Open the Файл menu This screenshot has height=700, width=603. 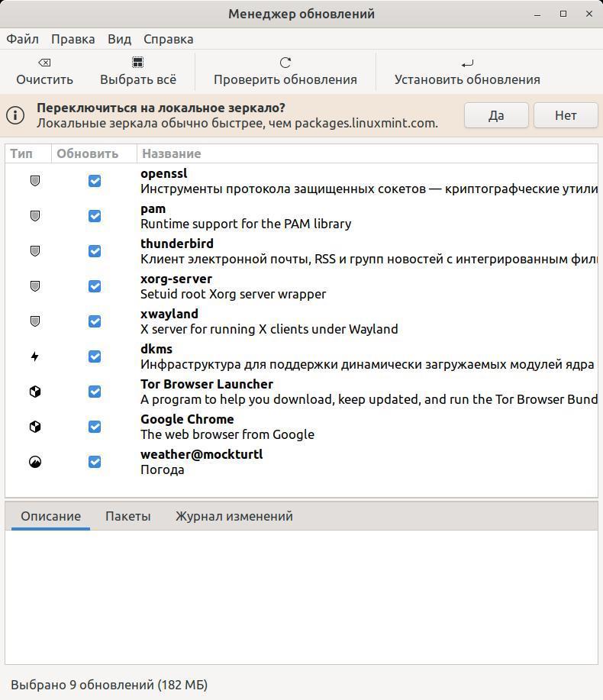(x=22, y=39)
